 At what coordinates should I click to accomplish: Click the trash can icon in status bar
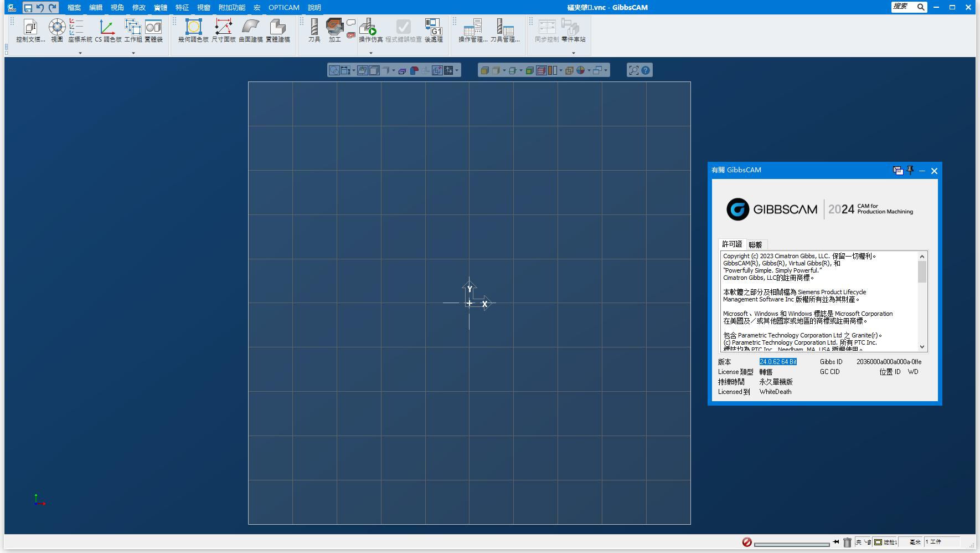pyautogui.click(x=847, y=542)
